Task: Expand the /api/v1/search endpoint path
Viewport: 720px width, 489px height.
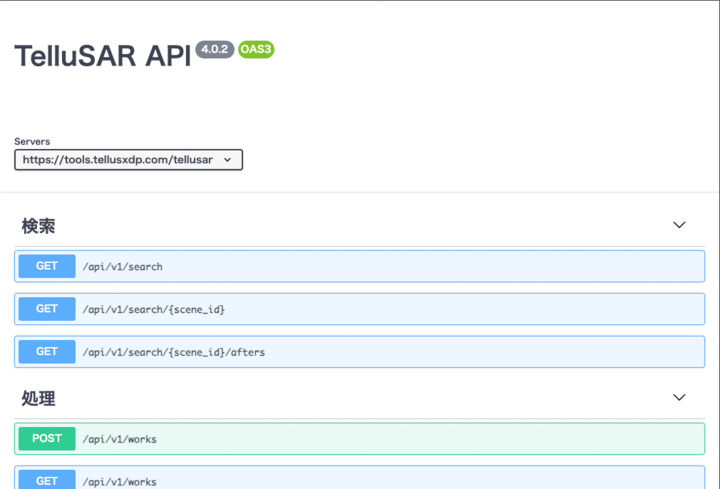Action: tap(123, 267)
